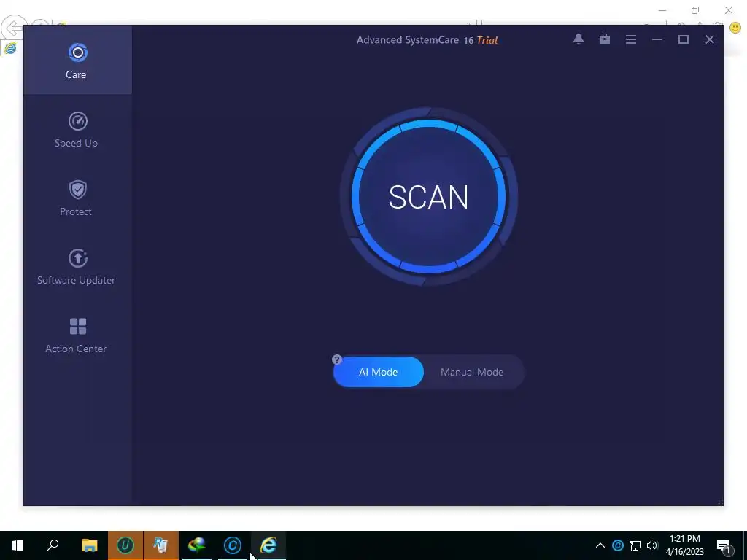Open the globe downloader taskbar icon
The height and width of the screenshot is (560, 747).
pyautogui.click(x=197, y=545)
